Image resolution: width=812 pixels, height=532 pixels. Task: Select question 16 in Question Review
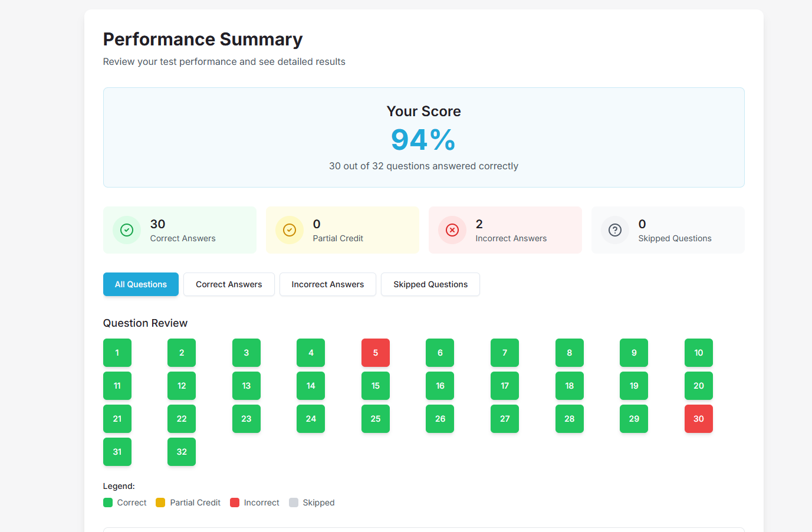pos(440,386)
